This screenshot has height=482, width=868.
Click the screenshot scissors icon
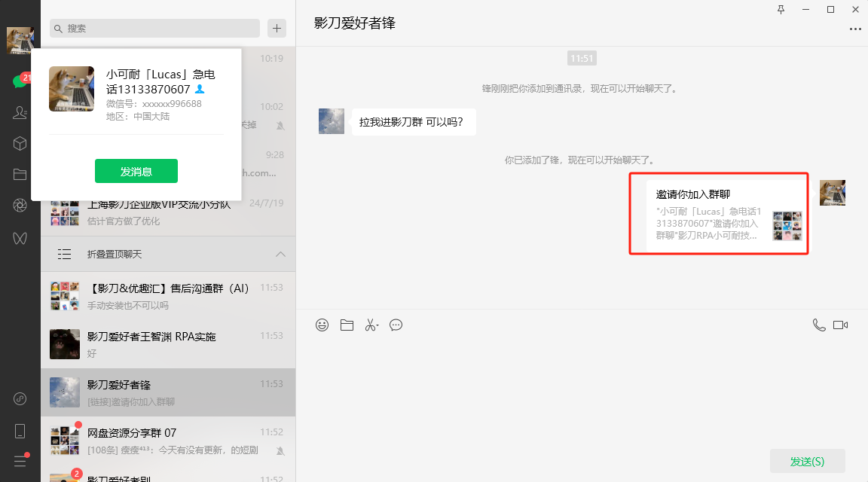371,325
